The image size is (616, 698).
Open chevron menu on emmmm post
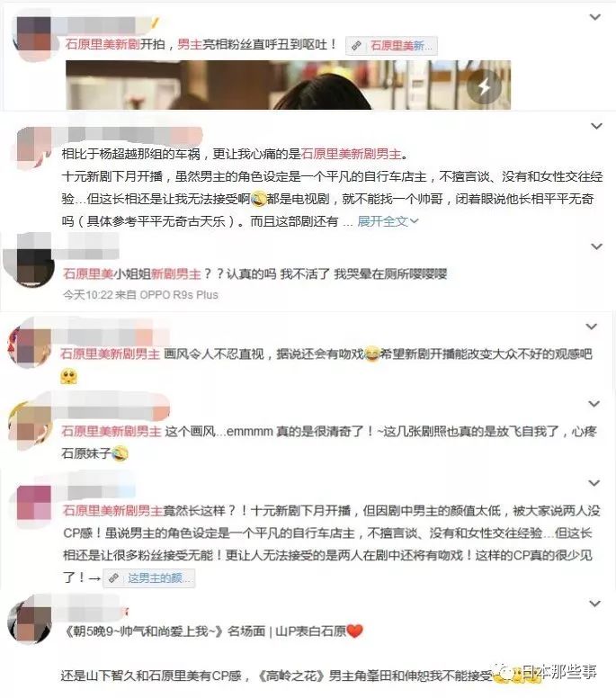coord(594,404)
